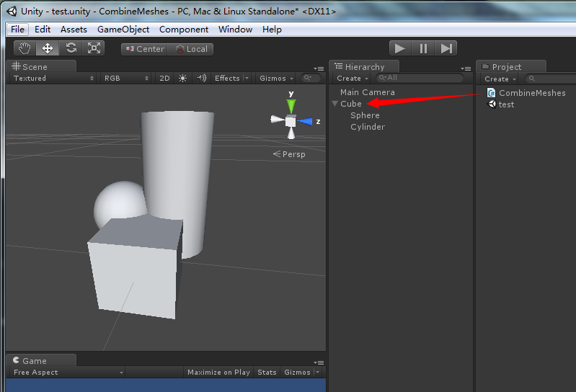Click the Scene view search field

point(311,78)
